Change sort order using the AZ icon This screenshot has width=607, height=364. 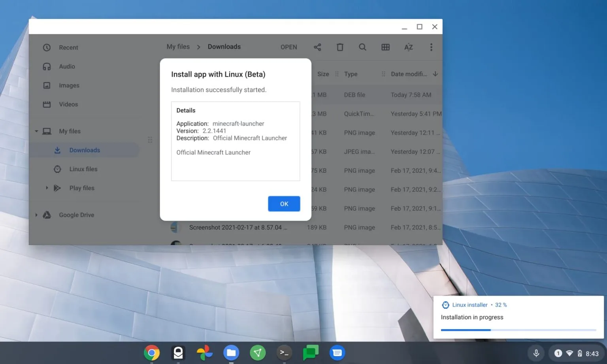tap(408, 47)
